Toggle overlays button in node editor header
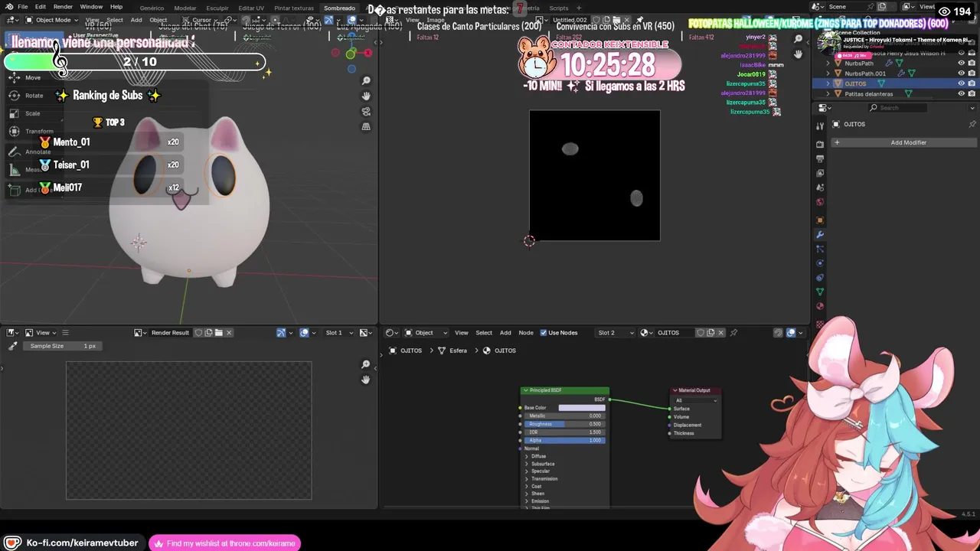Viewport: 980px width, 551px height. pos(791,332)
